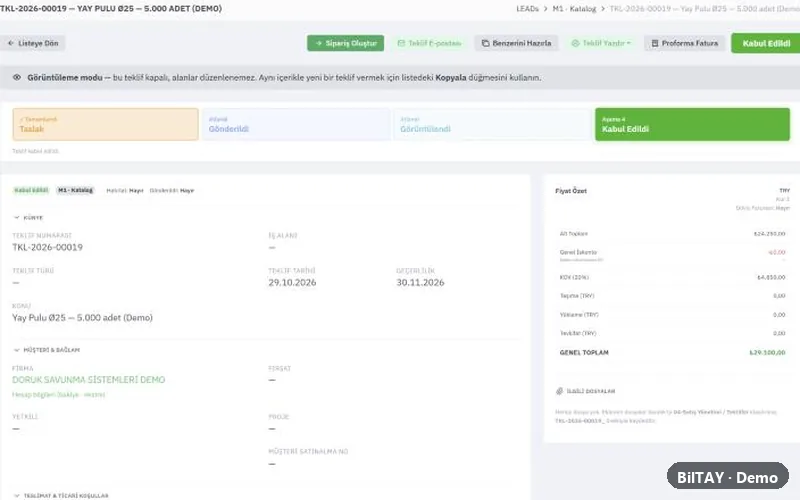Click the offer number TKL-2026-00019 value
The image size is (800, 500).
pyautogui.click(x=47, y=247)
